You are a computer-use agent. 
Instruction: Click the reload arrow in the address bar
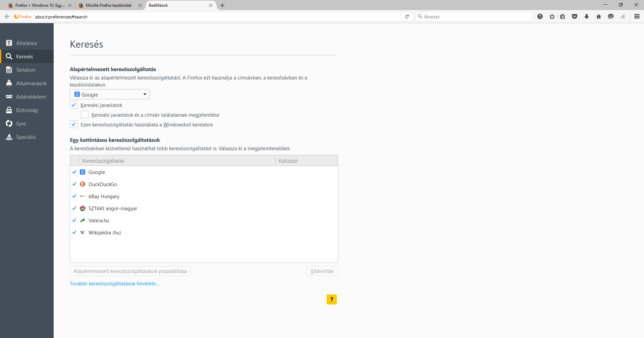click(407, 16)
